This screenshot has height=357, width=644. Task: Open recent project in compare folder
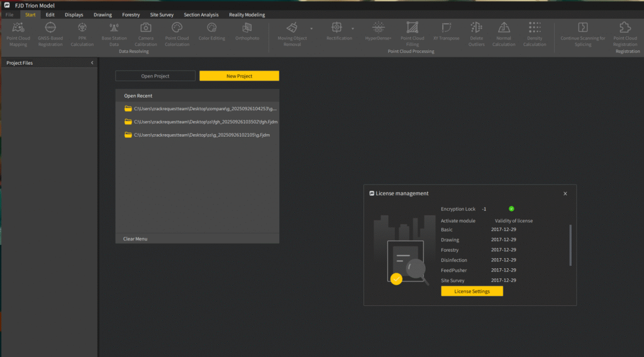[201, 109]
